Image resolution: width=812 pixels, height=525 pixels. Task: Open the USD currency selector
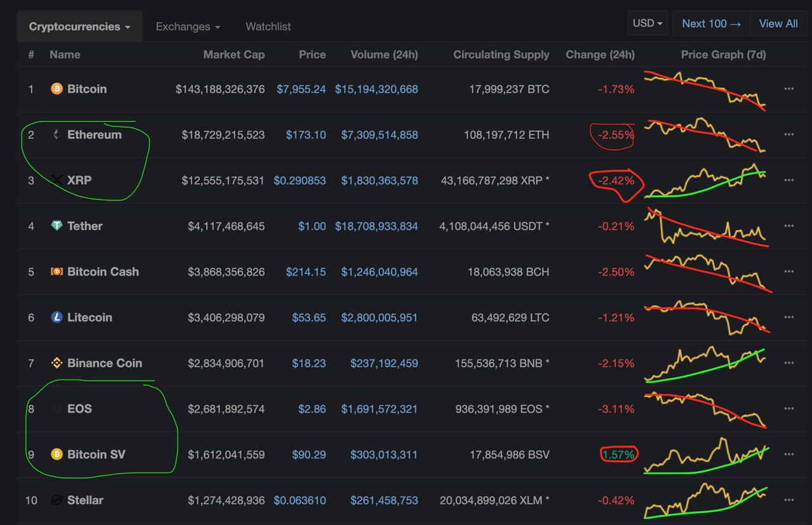pyautogui.click(x=648, y=23)
